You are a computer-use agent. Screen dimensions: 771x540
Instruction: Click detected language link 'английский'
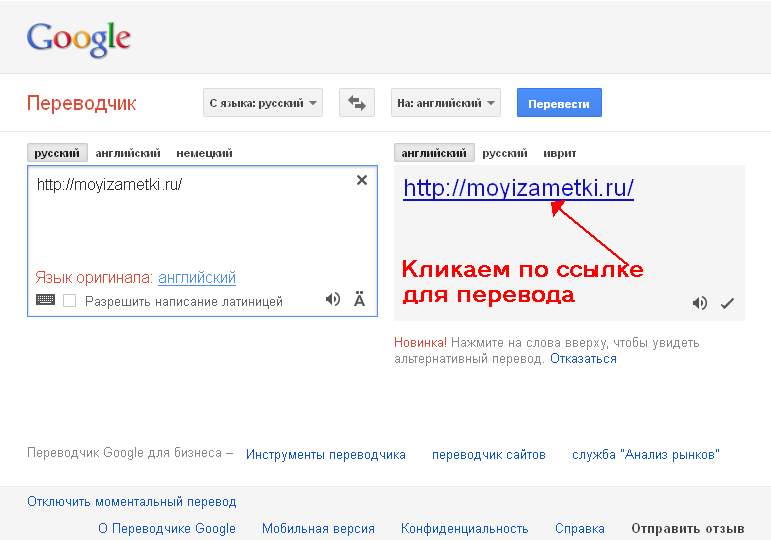(x=197, y=278)
